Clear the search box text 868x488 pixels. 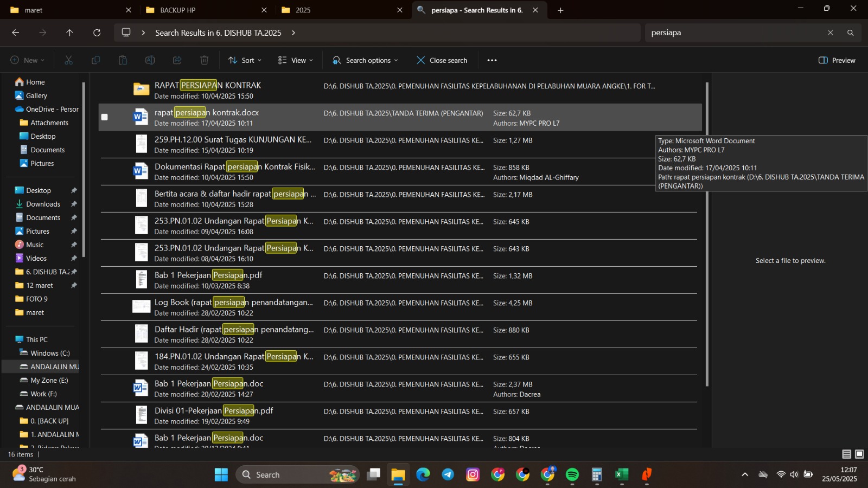click(830, 33)
